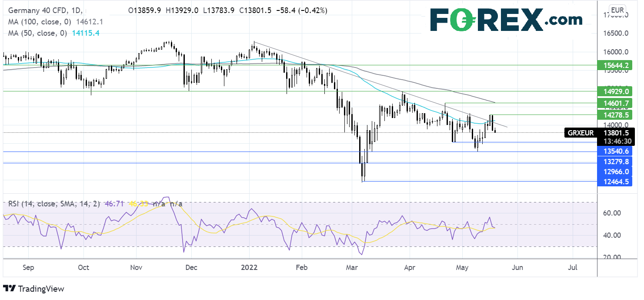Click the green 14601.7 resistance label
This screenshot has width=644, height=300.
(616, 103)
